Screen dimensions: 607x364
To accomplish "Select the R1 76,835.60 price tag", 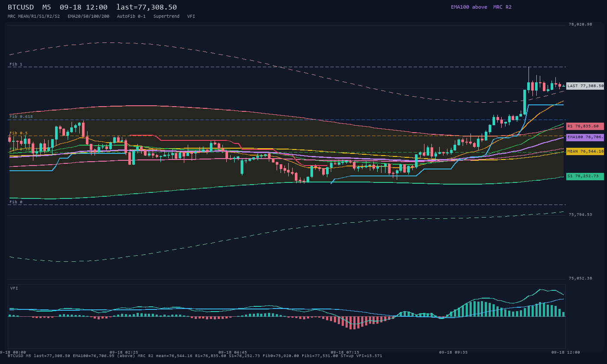I will click(x=585, y=126).
